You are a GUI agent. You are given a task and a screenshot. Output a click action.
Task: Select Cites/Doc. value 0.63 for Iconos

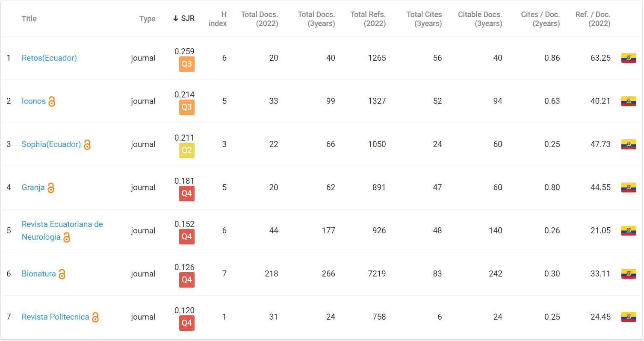point(552,101)
